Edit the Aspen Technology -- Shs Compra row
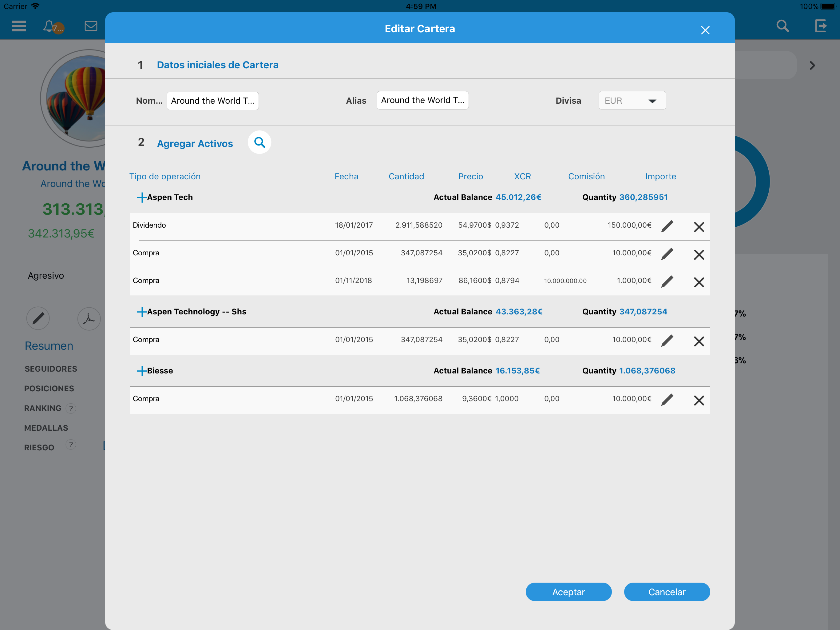The width and height of the screenshot is (840, 630). coord(667,341)
